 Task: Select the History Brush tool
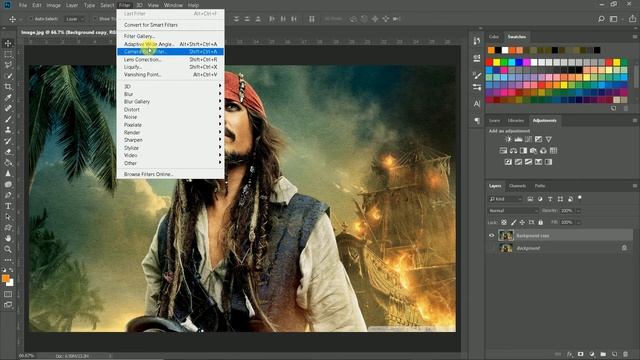pos(8,141)
